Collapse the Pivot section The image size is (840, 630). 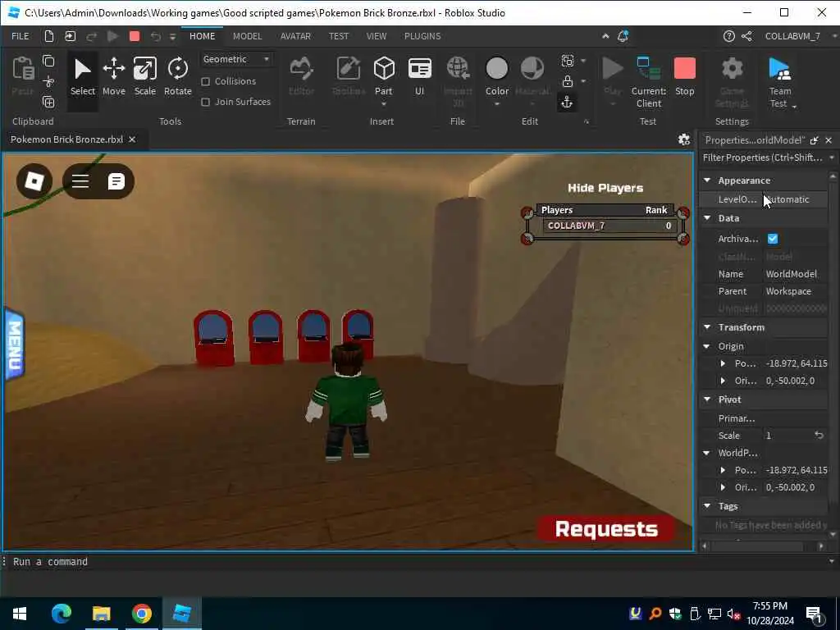[x=707, y=399]
